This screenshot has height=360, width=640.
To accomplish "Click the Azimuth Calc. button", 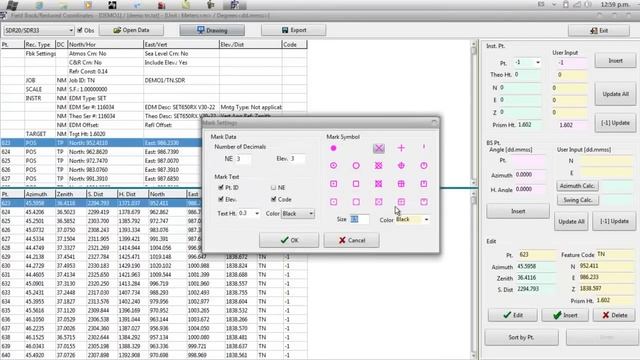I will tap(577, 186).
